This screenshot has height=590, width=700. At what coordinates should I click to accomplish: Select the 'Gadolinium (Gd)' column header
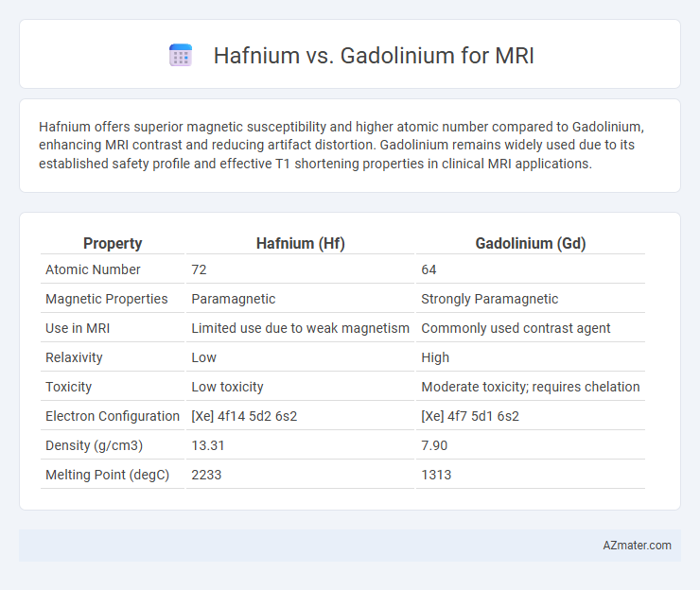(531, 243)
